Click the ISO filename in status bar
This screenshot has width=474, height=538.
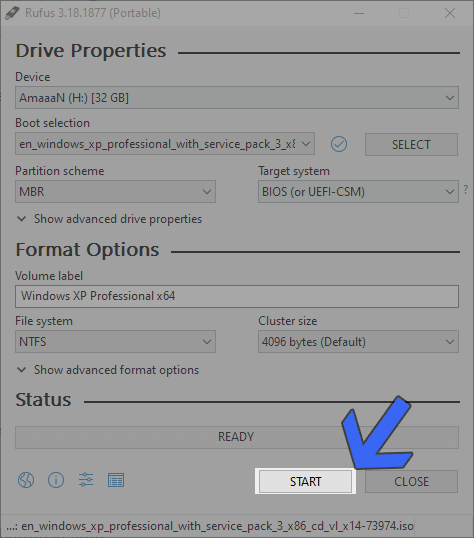coord(210,526)
